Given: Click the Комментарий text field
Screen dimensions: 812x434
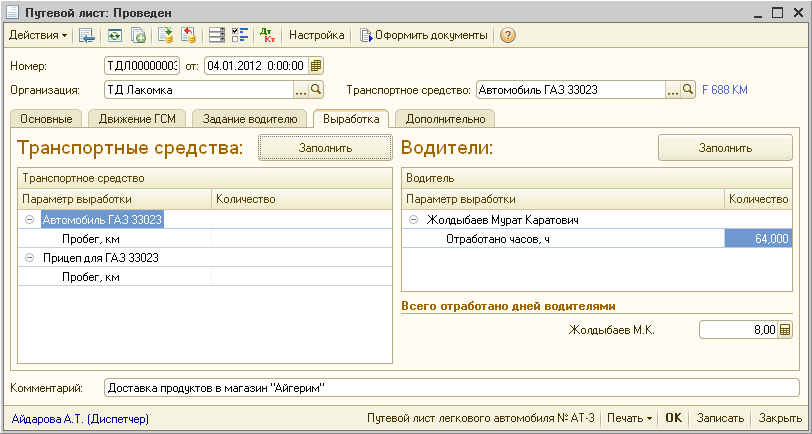Looking at the screenshot, I should 450,387.
